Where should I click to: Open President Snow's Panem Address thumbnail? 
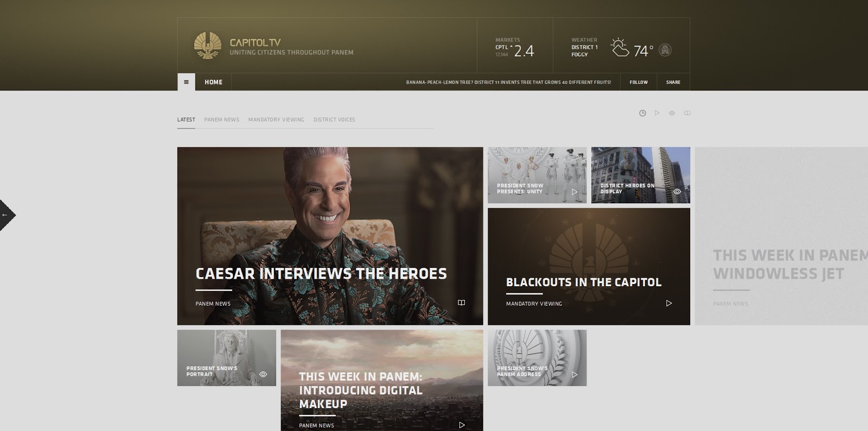pos(537,358)
